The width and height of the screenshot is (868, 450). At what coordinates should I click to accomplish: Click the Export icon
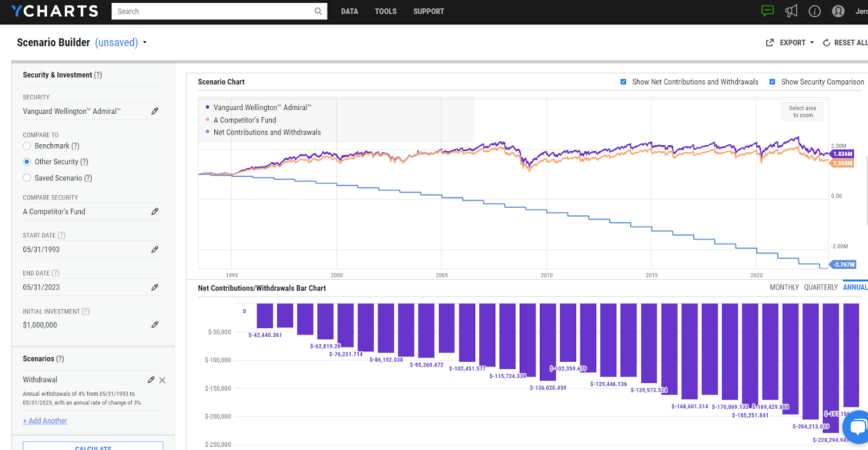click(x=770, y=43)
